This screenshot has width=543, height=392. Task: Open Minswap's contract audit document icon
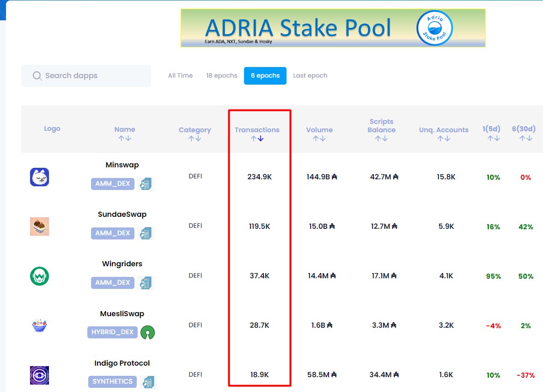146,184
